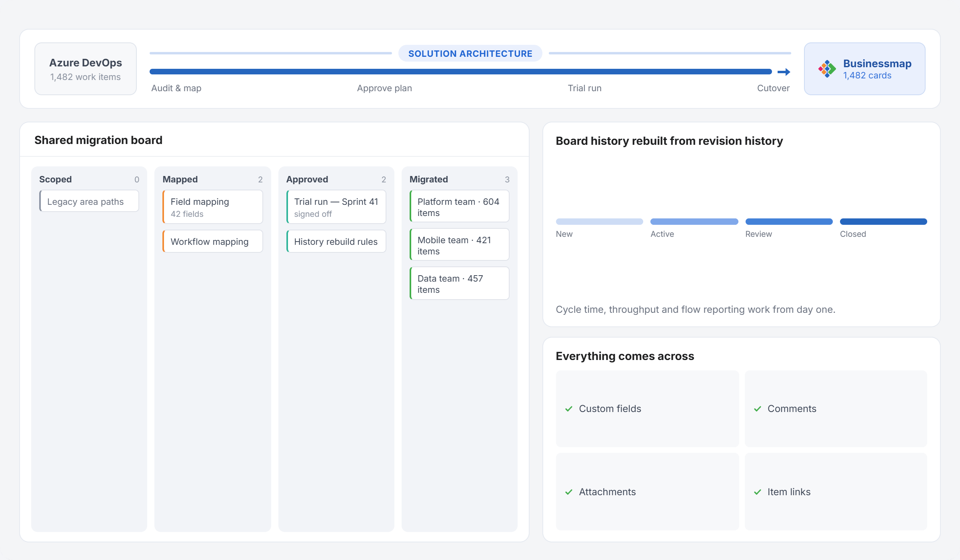Click the blue migration progress bar

(x=461, y=72)
